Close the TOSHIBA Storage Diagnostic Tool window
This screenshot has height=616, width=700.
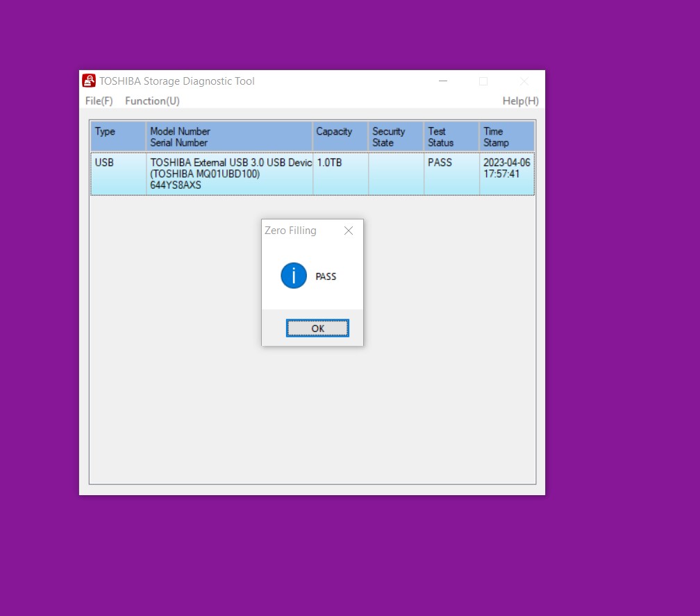pyautogui.click(x=524, y=81)
